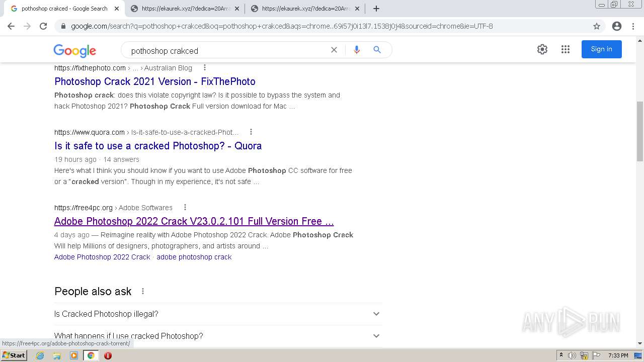Image resolution: width=644 pixels, height=362 pixels.
Task: Open the free4pc.org result options menu
Action: [x=185, y=208]
